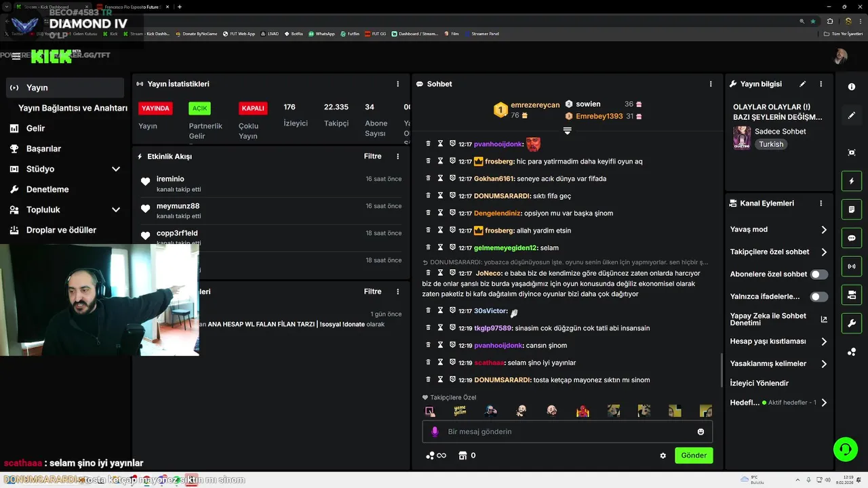Image resolution: width=868 pixels, height=488 pixels.
Task: Toggle Yalnızca ifadelerle switch
Action: click(819, 297)
